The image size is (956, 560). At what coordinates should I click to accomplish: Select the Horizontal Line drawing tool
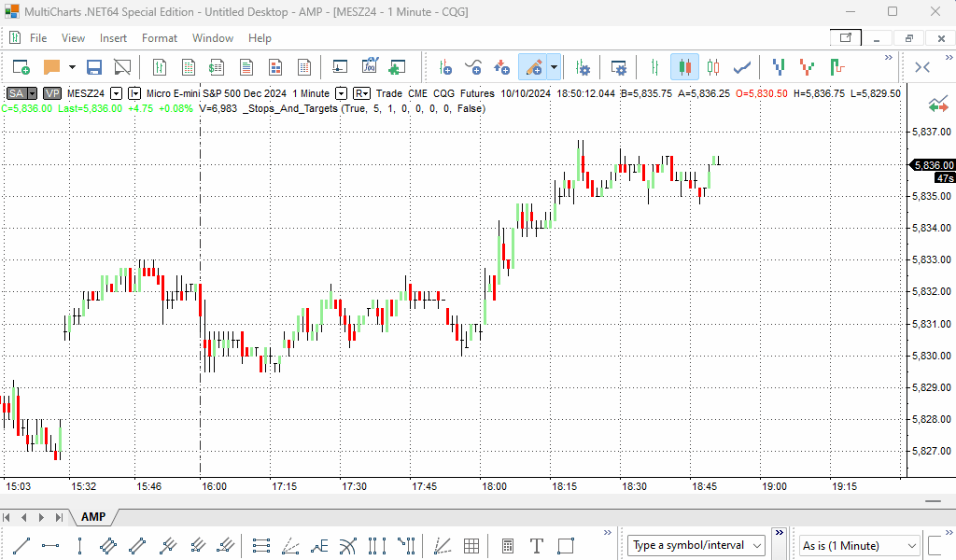(x=50, y=546)
